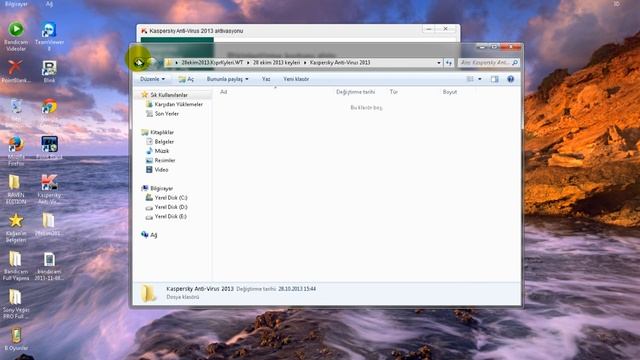Click the Kaspersky Anti-Virus desktop shortcut
The height and width of the screenshot is (360, 640).
click(x=49, y=189)
